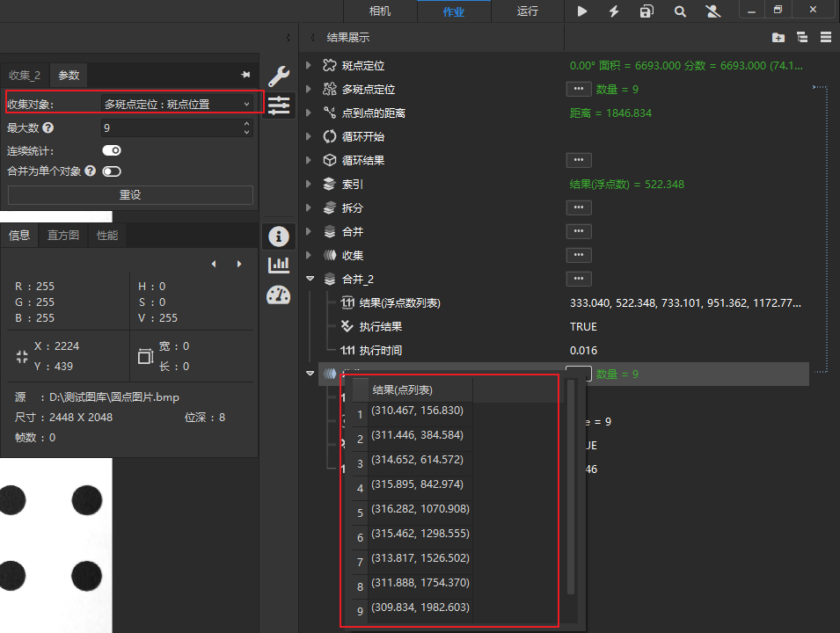Expand the 斑点定位 tree item

pyautogui.click(x=309, y=65)
